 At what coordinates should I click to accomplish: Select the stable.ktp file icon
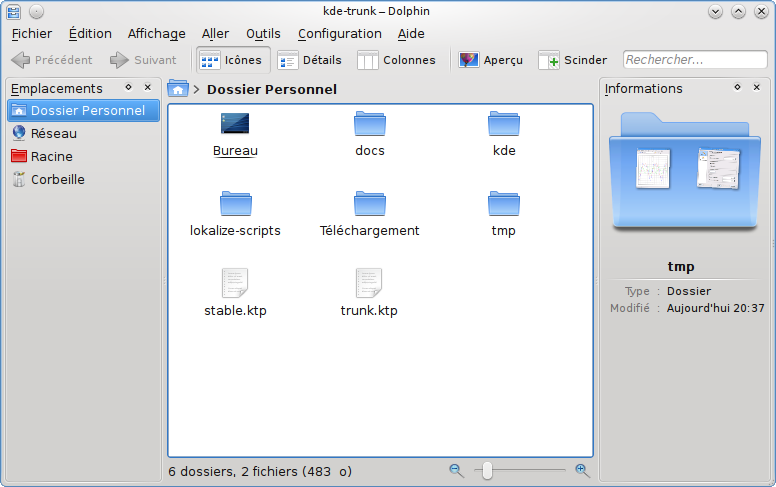235,282
